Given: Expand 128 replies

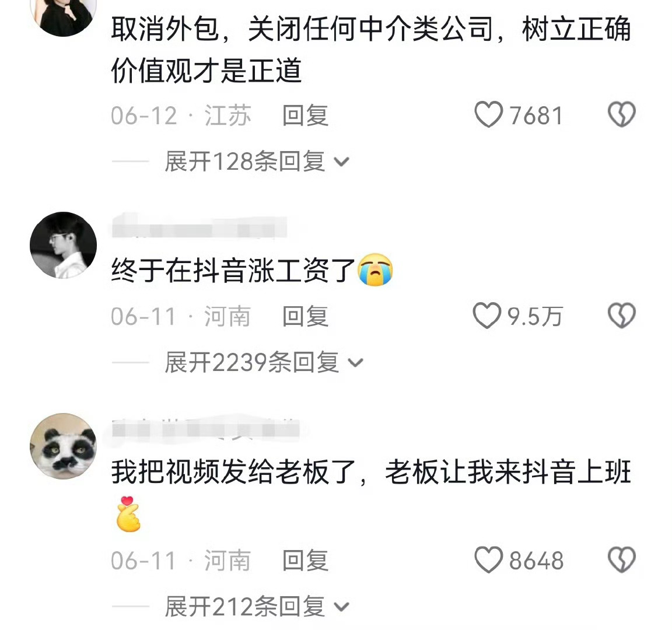Looking at the screenshot, I should [x=257, y=162].
